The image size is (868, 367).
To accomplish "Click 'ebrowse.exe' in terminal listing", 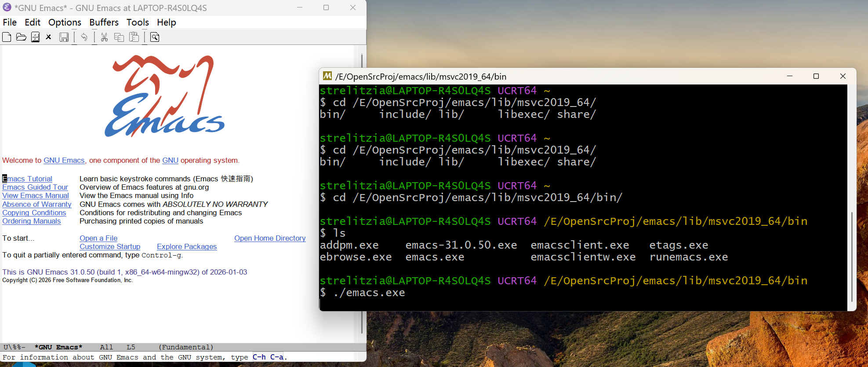I will pyautogui.click(x=356, y=257).
